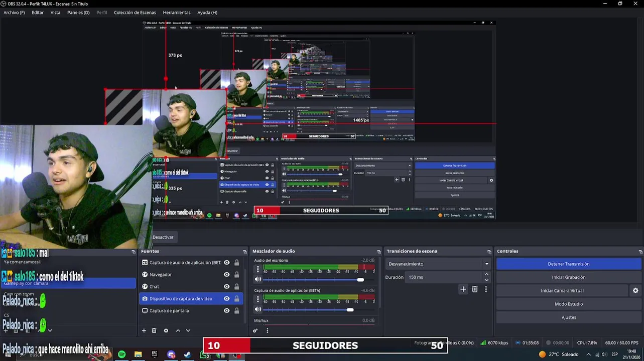Show hidden system tray icons chevron
644x361 pixels.
[588, 354]
